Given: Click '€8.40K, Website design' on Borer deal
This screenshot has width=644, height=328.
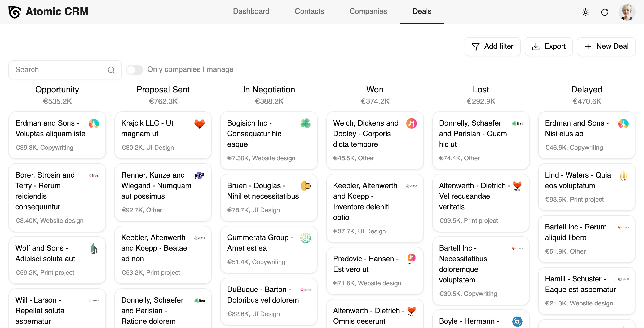Looking at the screenshot, I should point(49,221).
